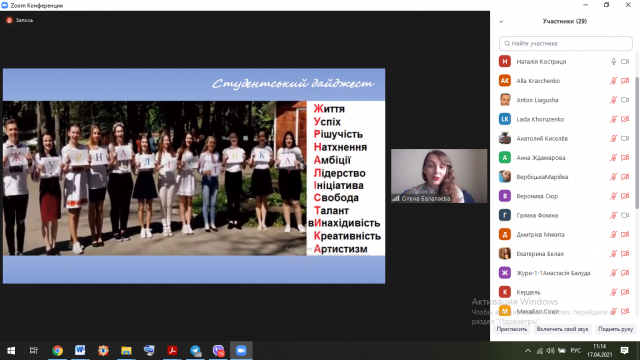
Task: Open Telegram from taskbar
Action: point(196,351)
